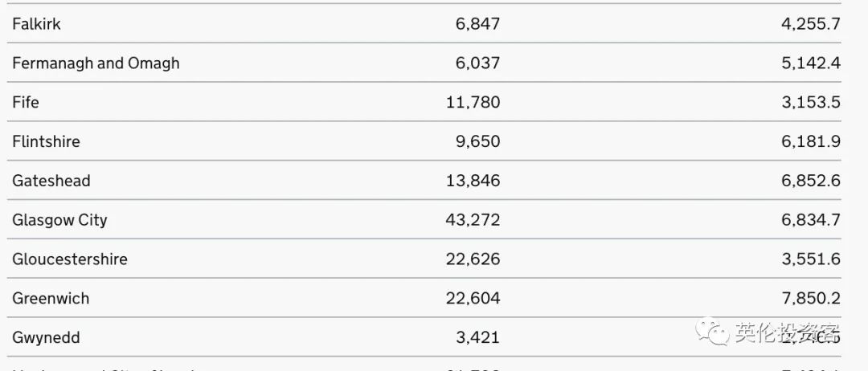Screen dimensions: 868x371
Task: Click the Greenwich area name
Action: [x=51, y=299]
